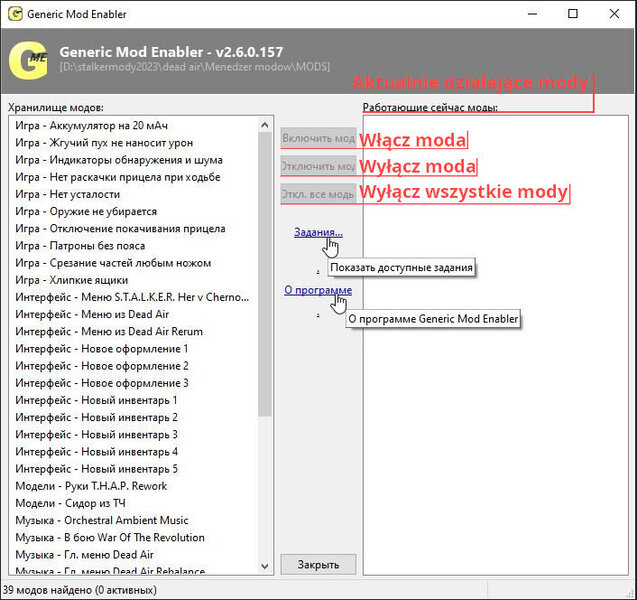
Task: Click the Откл. все моды button
Action: point(318,194)
